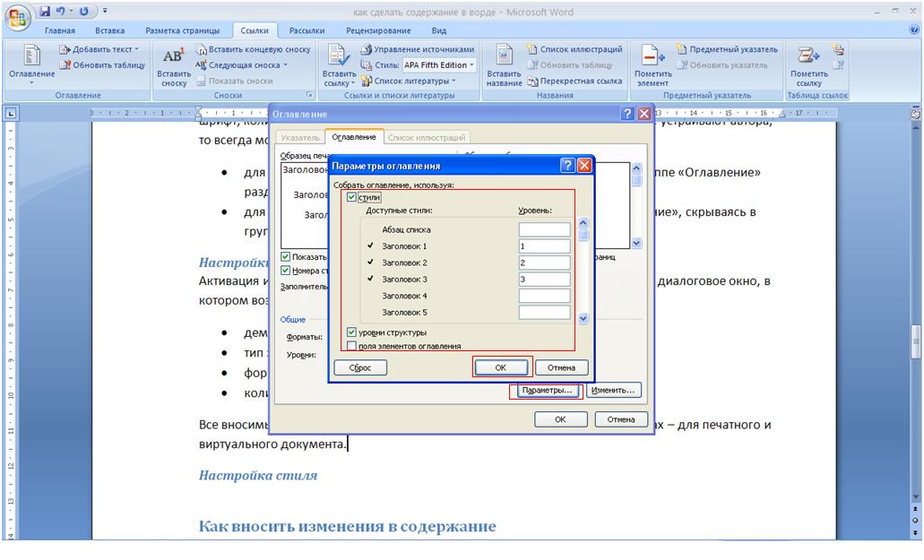The width and height of the screenshot is (924, 560).
Task: Insert footnote with Вставить сноску
Action: [174, 66]
